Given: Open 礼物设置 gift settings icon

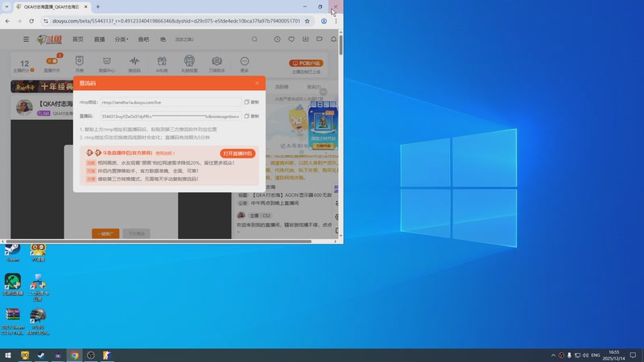Looking at the screenshot, I should [x=189, y=64].
